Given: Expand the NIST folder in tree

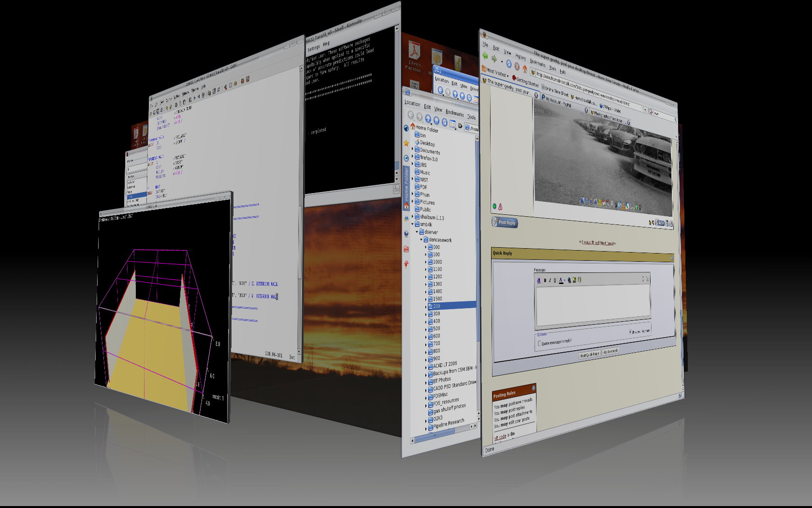Looking at the screenshot, I should tap(412, 179).
